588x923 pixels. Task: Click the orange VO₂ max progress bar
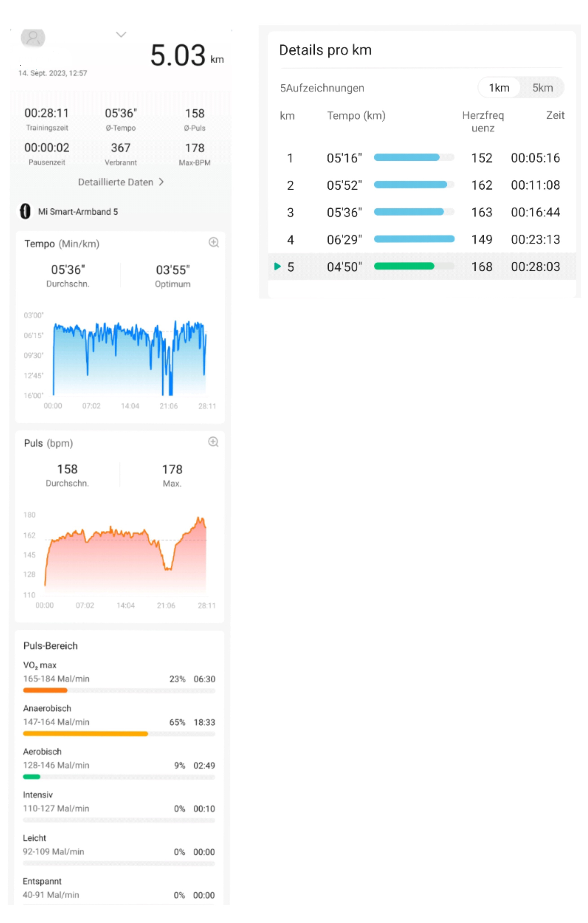[45, 690]
